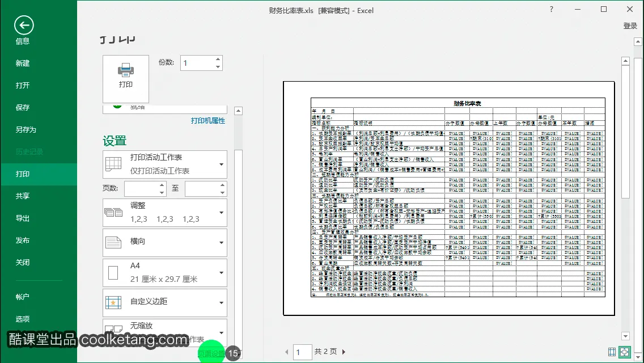644x363 pixels.
Task: Click the landscape page icon beside 横向
Action: pyautogui.click(x=113, y=243)
